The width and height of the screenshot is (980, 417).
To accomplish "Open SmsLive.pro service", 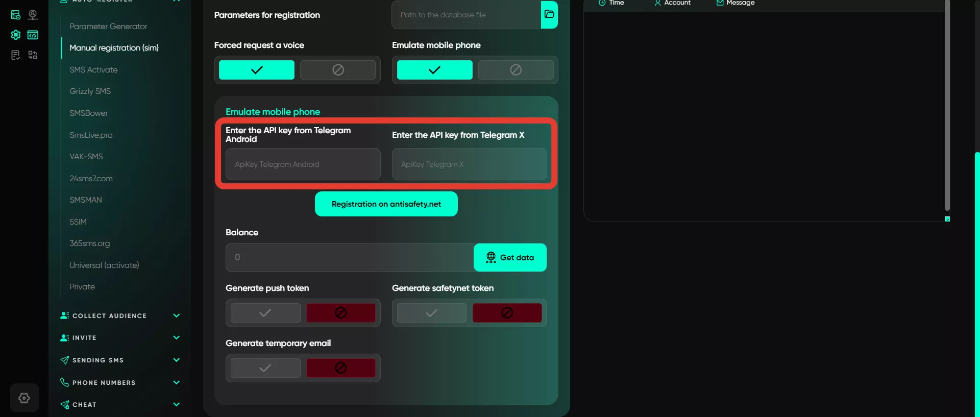I will [x=91, y=135].
